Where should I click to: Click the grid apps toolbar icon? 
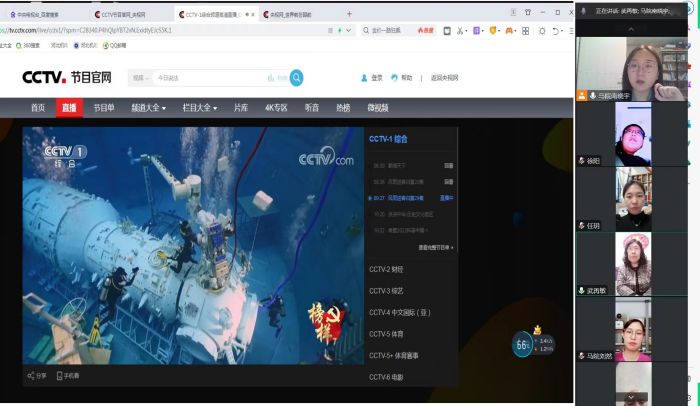click(x=525, y=31)
